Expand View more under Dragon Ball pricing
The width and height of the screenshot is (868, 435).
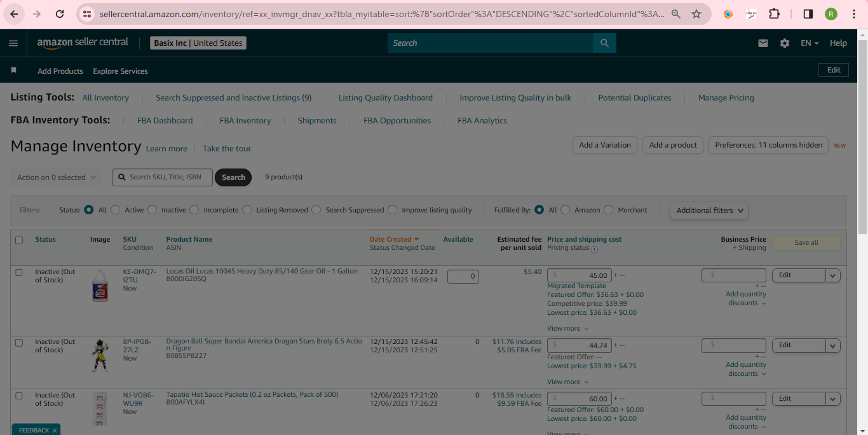567,382
